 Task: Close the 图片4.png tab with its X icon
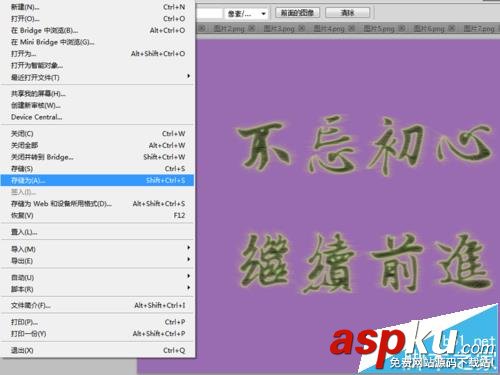pos(352,28)
